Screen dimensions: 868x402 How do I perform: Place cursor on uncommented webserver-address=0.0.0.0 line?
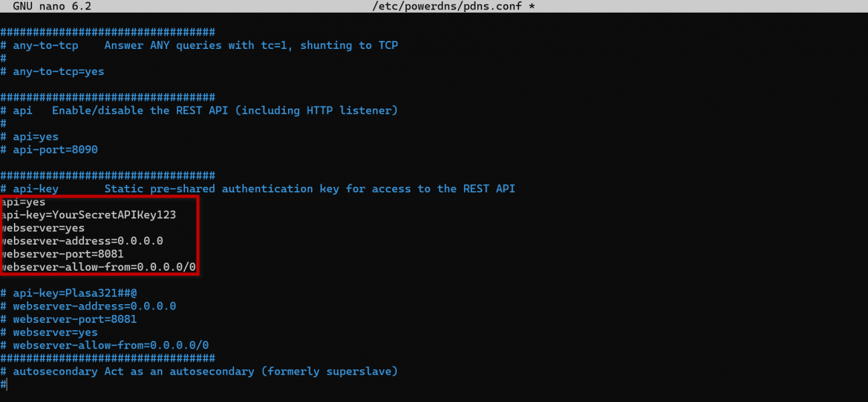click(x=82, y=241)
